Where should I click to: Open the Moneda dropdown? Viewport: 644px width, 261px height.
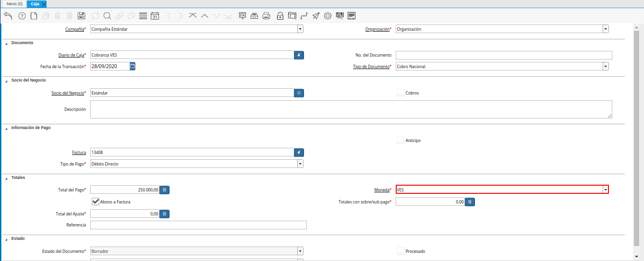(606, 190)
